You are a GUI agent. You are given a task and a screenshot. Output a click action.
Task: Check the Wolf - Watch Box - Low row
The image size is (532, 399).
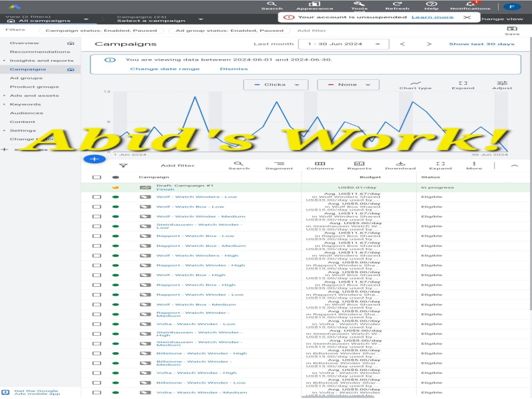(x=97, y=206)
